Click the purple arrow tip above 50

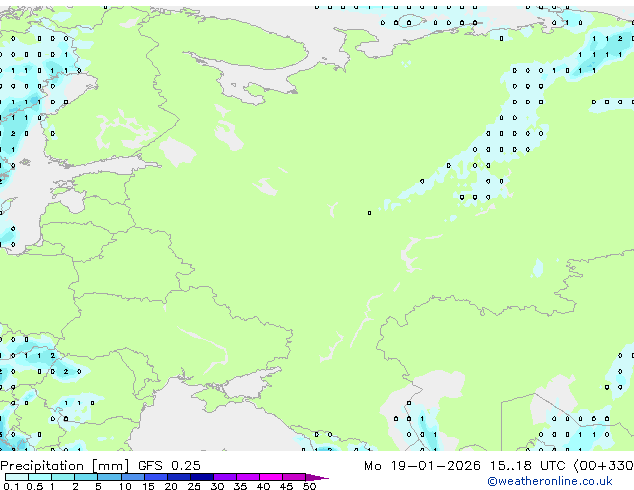(x=317, y=477)
